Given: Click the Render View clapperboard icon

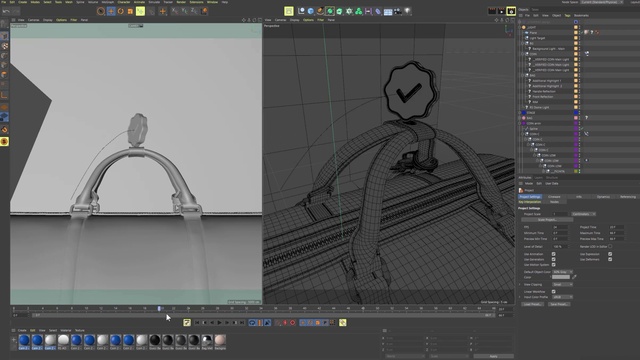Looking at the screenshot, I should point(492,11).
